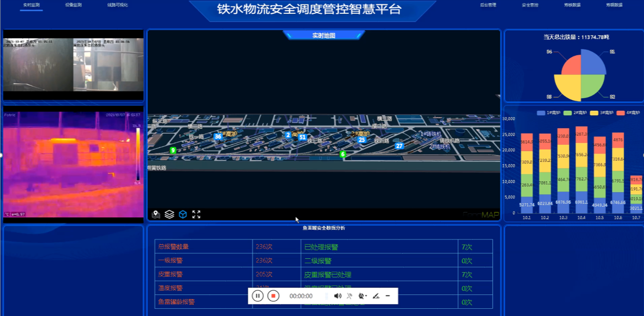Click the webcam icon in the recording bar
The image size is (644, 316).
[361, 296]
